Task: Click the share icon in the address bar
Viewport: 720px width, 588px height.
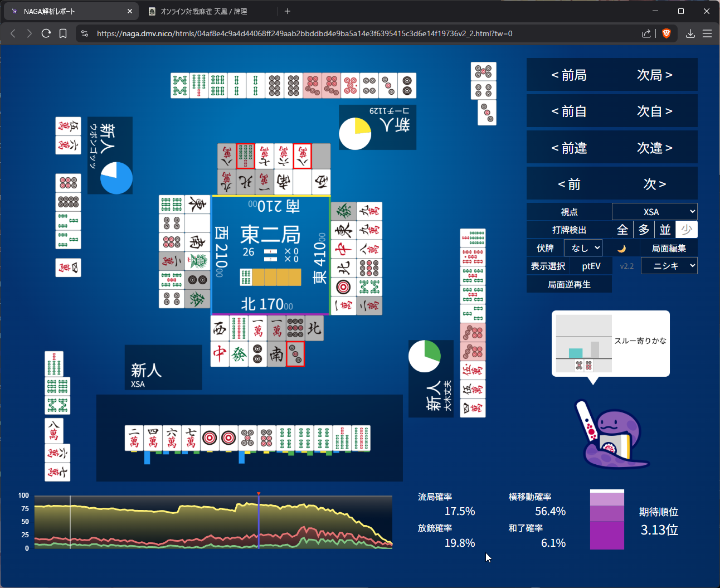Action: click(x=646, y=33)
